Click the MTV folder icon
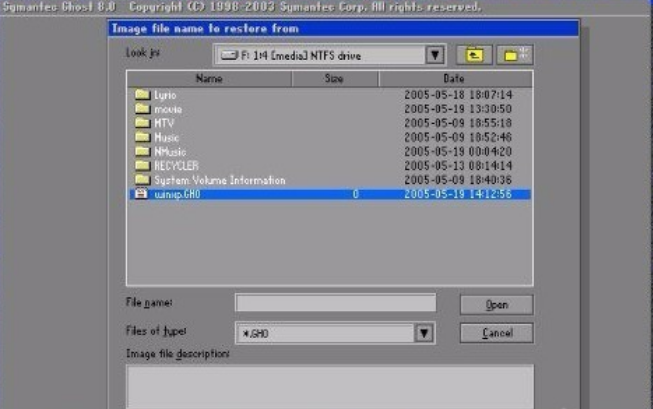 (142, 123)
